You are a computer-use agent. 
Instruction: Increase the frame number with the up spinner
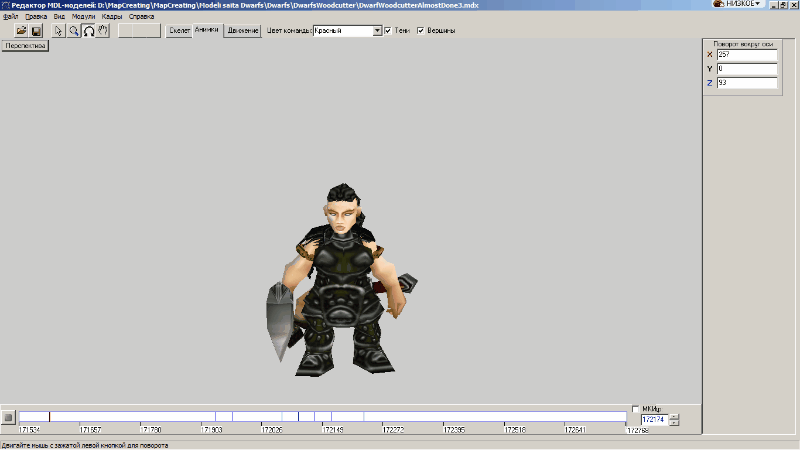click(674, 417)
